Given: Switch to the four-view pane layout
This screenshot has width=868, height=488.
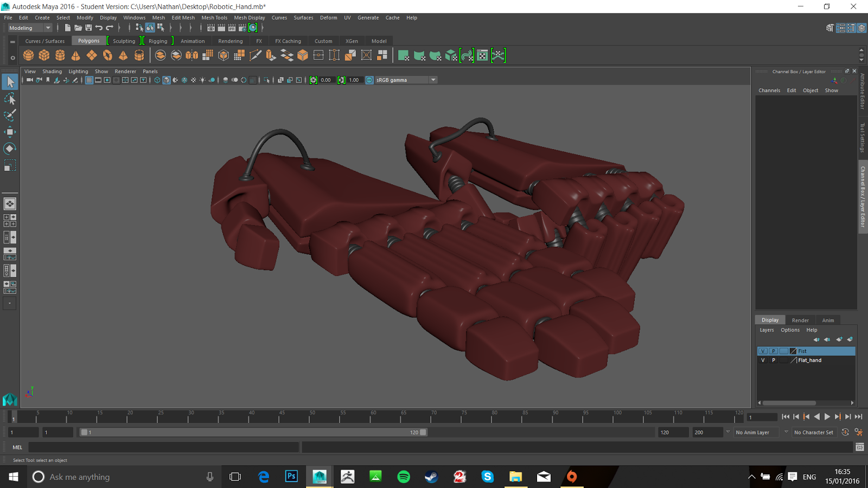Looking at the screenshot, I should point(10,220).
